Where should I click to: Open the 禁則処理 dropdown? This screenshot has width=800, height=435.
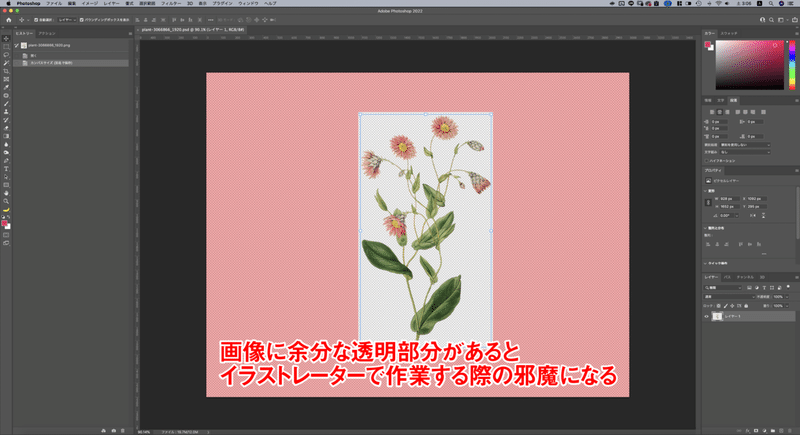[x=745, y=145]
